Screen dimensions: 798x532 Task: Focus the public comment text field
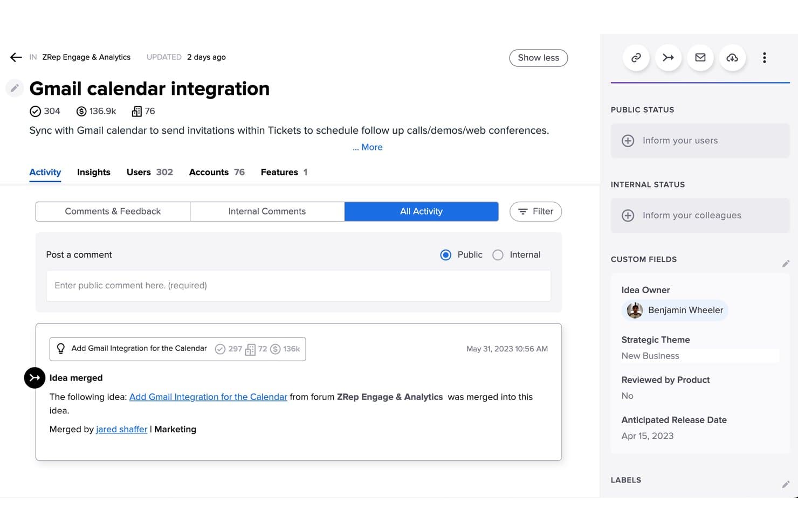[298, 286]
